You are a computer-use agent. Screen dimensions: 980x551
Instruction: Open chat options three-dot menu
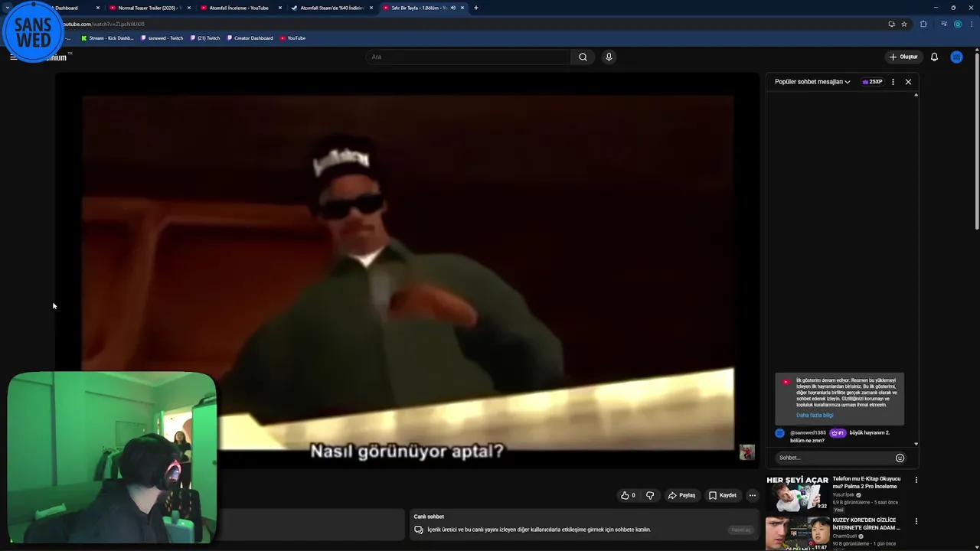point(893,82)
